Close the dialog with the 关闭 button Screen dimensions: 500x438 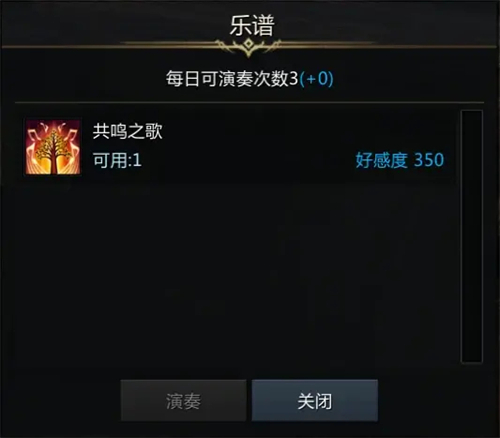[x=315, y=400]
